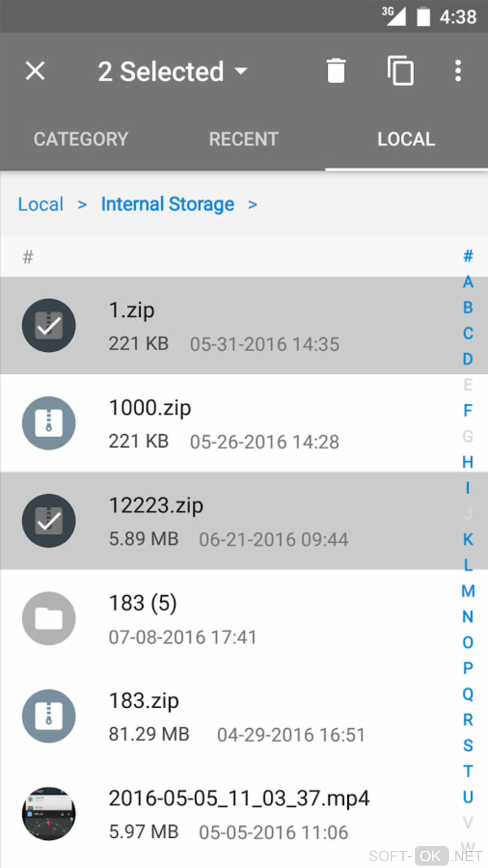Uncheck the selected 12223.zip file

(x=49, y=521)
